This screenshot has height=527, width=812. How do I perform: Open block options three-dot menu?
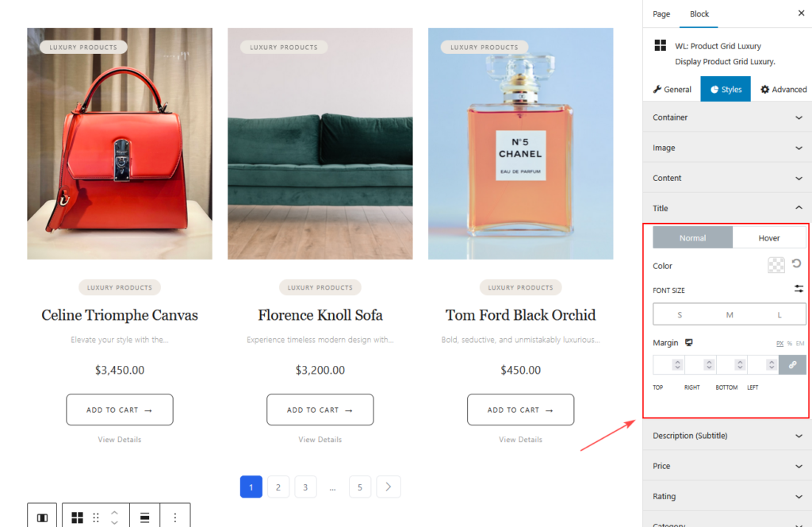point(175,517)
